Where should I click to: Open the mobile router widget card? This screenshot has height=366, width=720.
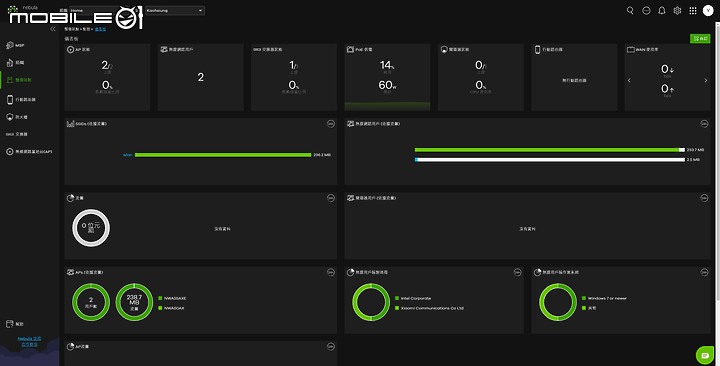574,77
